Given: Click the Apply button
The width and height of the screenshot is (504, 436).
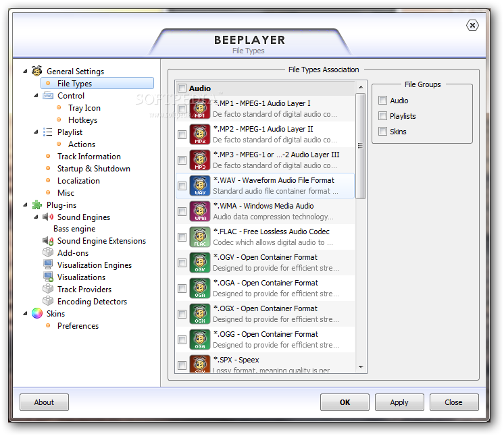Looking at the screenshot, I should 399,402.
